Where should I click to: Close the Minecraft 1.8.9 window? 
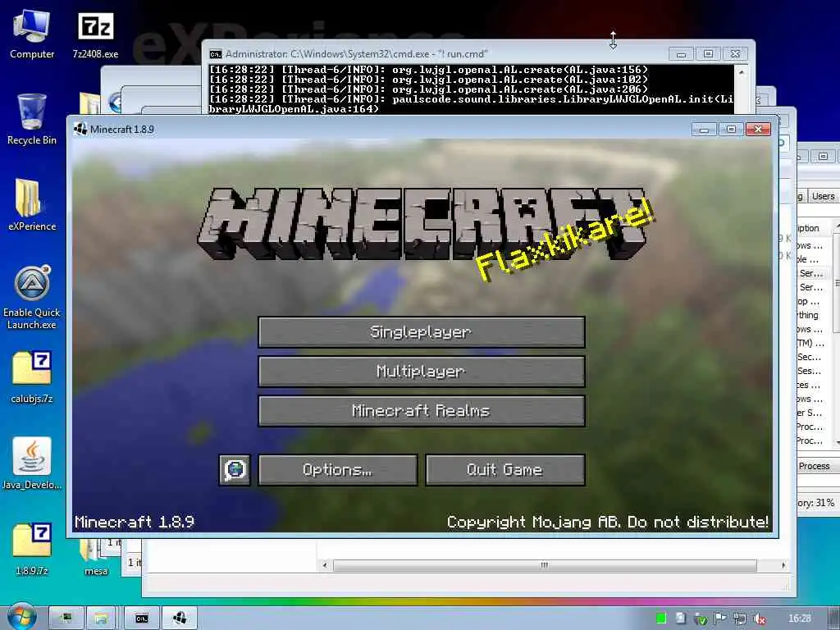pyautogui.click(x=758, y=129)
